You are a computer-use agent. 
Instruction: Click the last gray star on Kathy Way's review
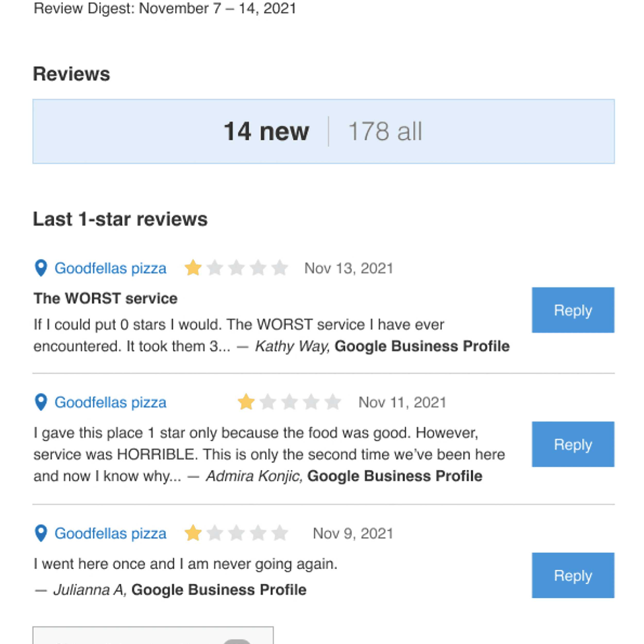point(280,268)
